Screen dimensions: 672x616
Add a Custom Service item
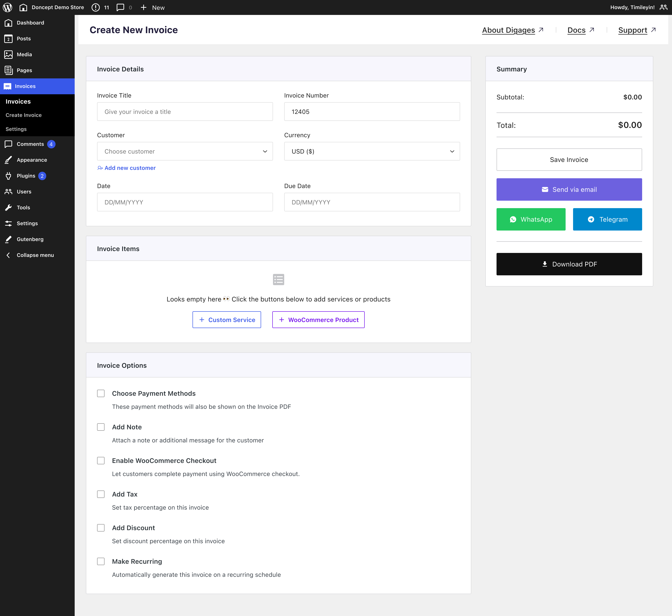pyautogui.click(x=227, y=320)
